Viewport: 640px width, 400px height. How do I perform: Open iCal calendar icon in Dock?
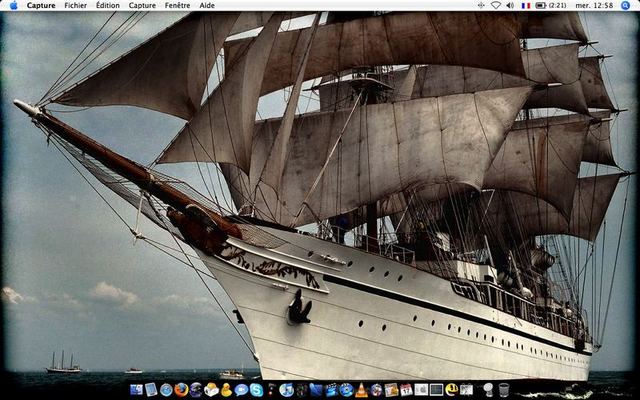pos(406,390)
